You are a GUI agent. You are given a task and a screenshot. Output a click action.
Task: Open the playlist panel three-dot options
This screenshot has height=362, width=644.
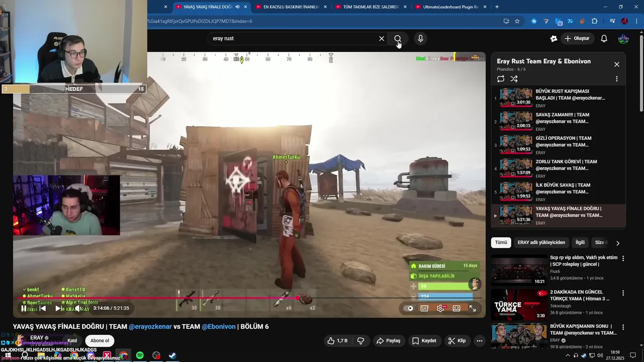coord(616,79)
